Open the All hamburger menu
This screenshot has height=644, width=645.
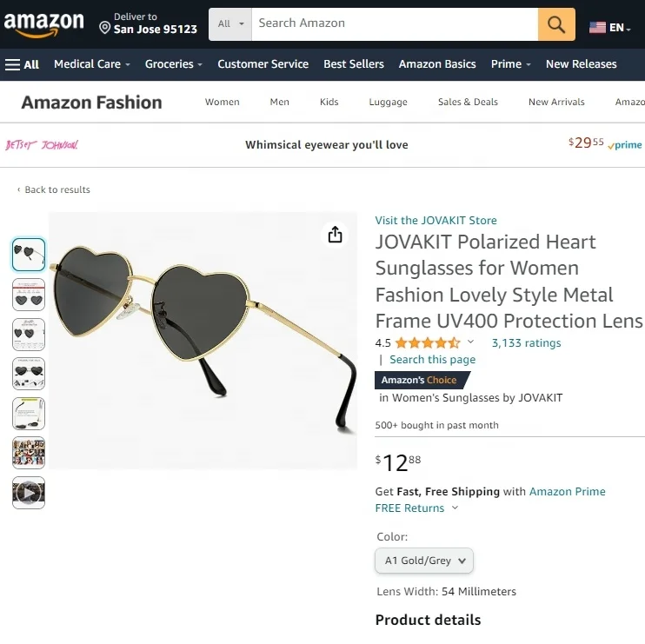click(x=23, y=64)
